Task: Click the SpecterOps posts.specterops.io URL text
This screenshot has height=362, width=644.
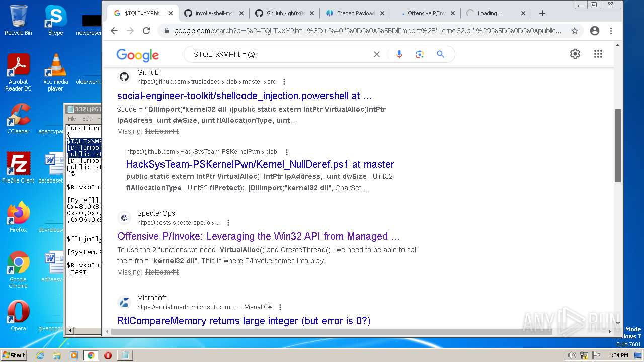Action: [179, 223]
